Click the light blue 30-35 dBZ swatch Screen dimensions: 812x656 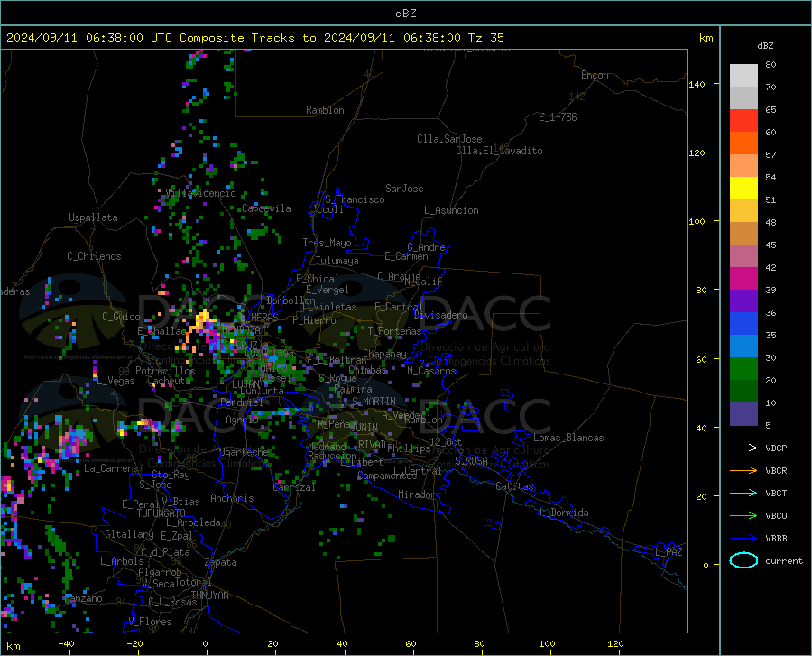click(743, 346)
